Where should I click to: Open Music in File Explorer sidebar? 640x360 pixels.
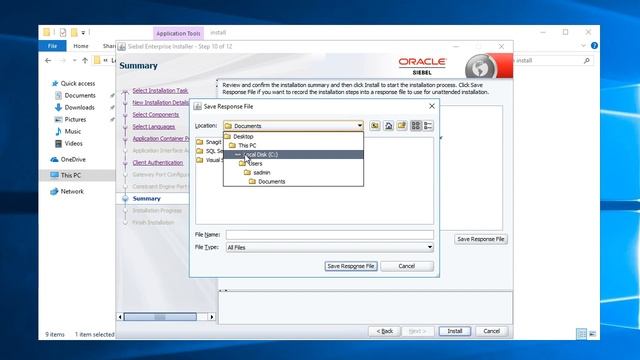72,131
